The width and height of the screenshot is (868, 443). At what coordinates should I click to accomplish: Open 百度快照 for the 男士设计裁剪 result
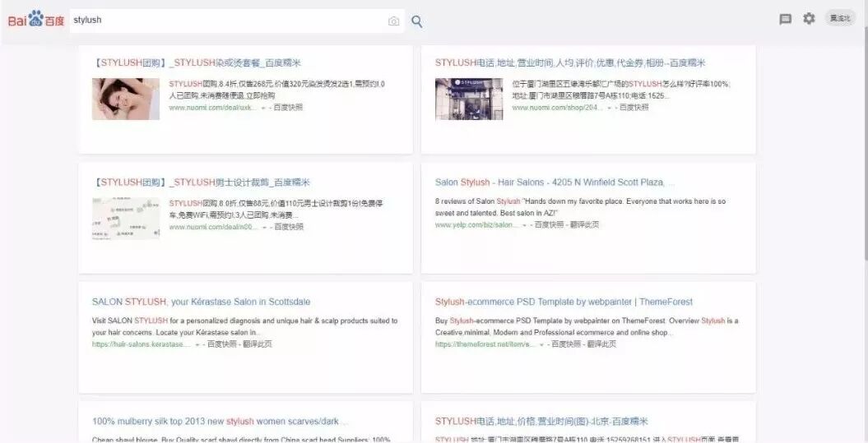coord(289,227)
